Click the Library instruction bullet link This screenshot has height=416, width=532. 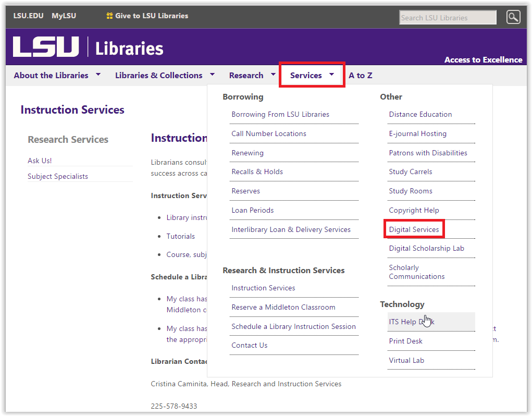[x=187, y=217]
